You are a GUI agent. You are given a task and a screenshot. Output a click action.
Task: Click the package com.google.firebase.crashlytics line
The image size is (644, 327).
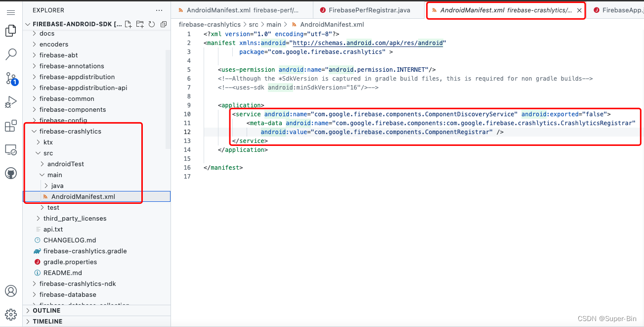[x=316, y=52]
